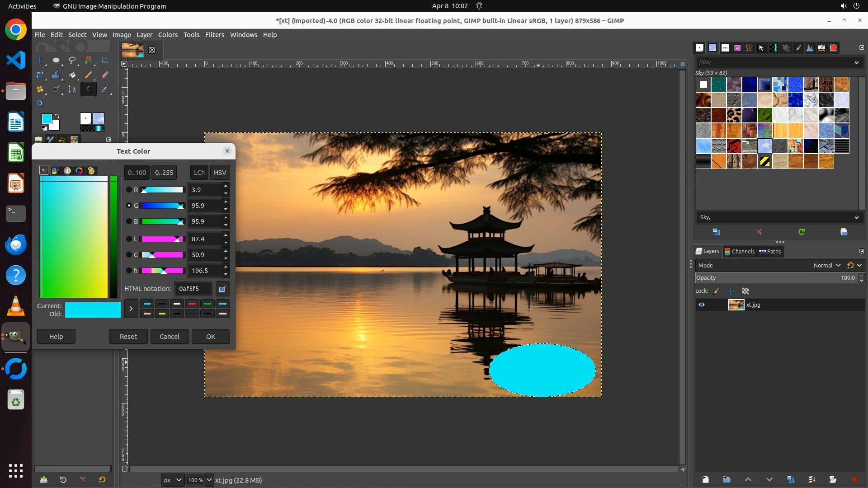868x488 pixels.
Task: Click the Color Picker eyedropper tool
Action: click(105, 89)
